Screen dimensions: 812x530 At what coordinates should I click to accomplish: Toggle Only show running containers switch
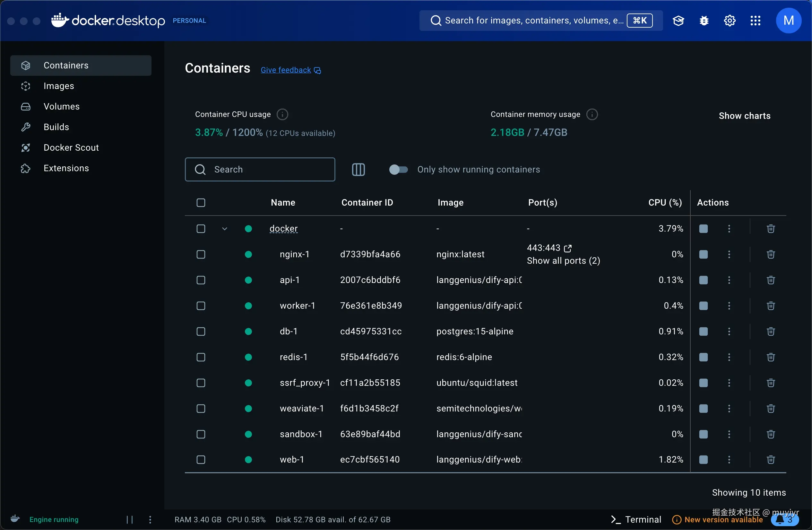(398, 169)
